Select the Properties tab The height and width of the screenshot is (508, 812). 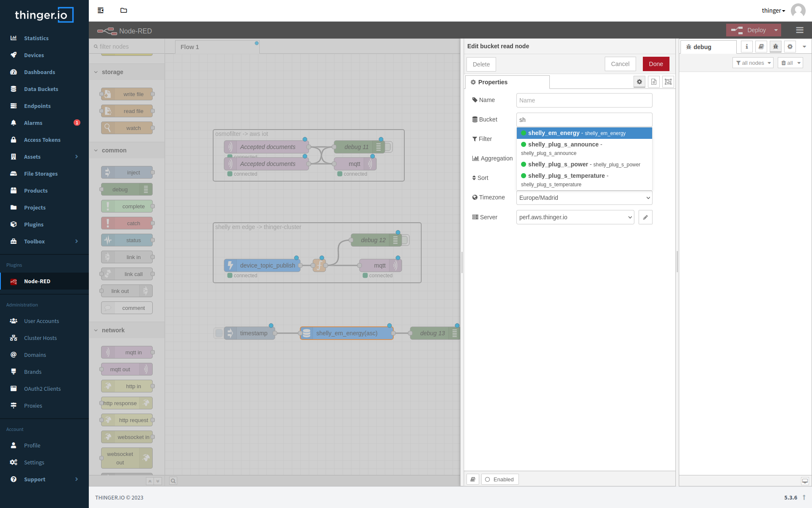507,82
